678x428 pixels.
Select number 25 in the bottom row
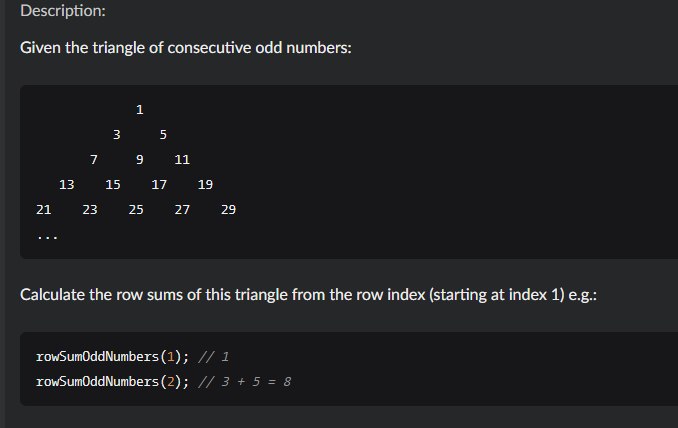coord(136,210)
